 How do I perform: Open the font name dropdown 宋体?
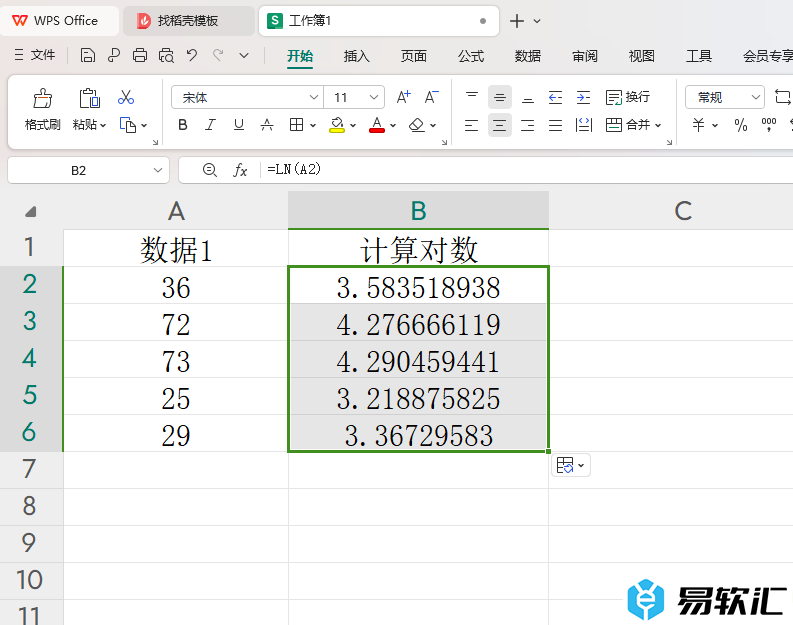click(314, 97)
